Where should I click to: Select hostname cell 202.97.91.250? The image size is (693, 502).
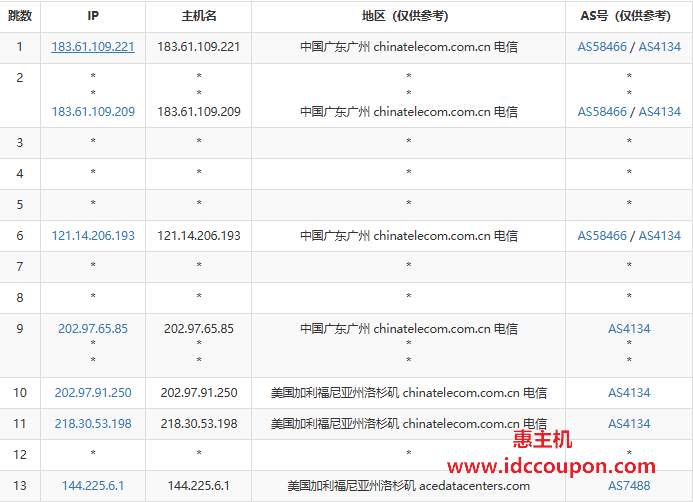tap(199, 393)
